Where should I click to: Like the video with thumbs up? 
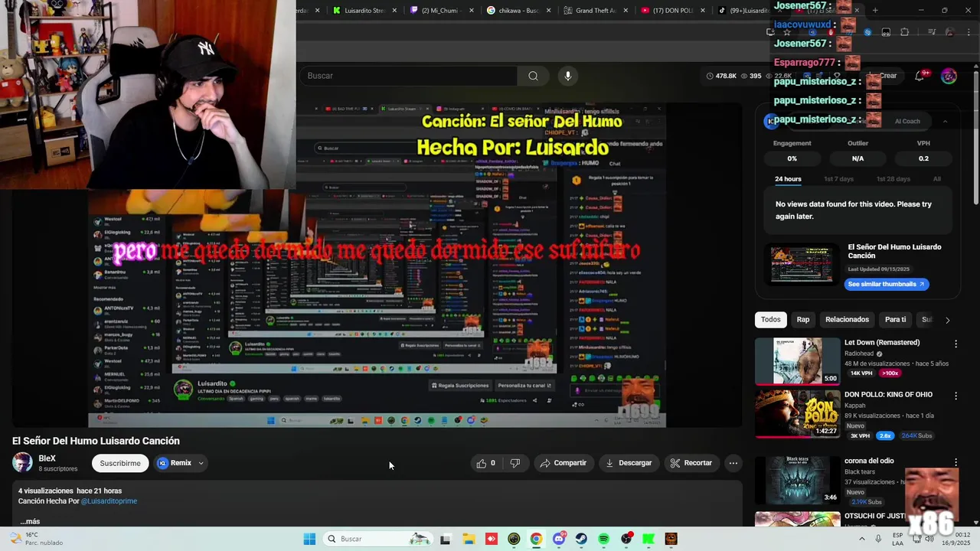486,463
